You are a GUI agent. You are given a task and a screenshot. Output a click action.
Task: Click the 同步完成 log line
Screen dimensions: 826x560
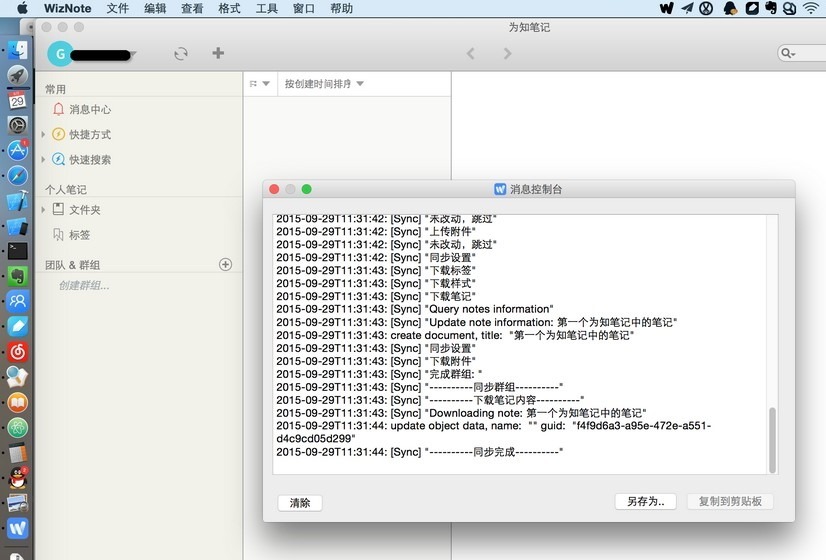pyautogui.click(x=419, y=452)
